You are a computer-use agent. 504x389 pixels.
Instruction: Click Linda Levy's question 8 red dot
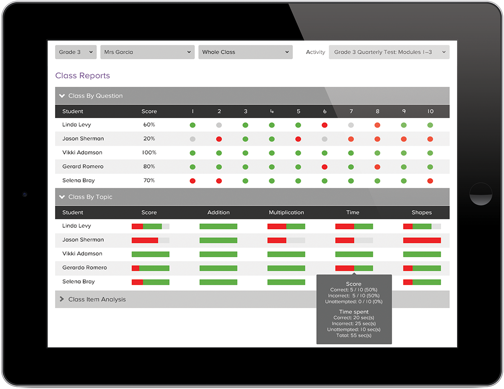point(377,125)
